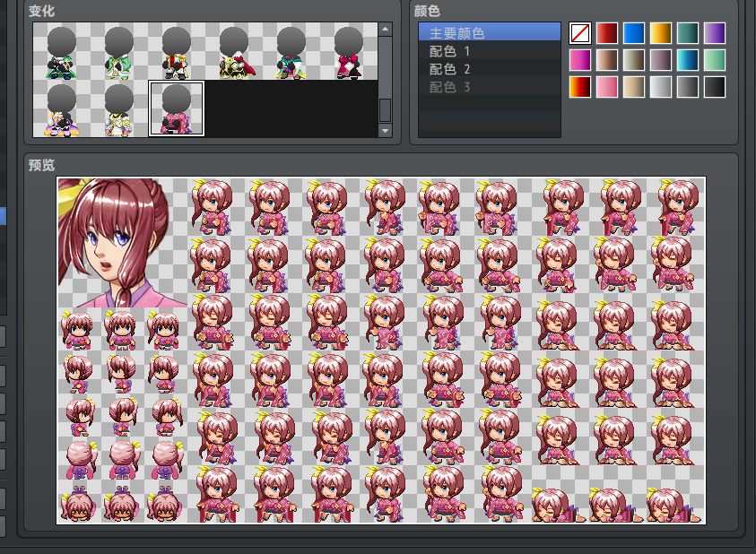
Task: Click the variation list scrollbar thumb
Action: (385, 110)
